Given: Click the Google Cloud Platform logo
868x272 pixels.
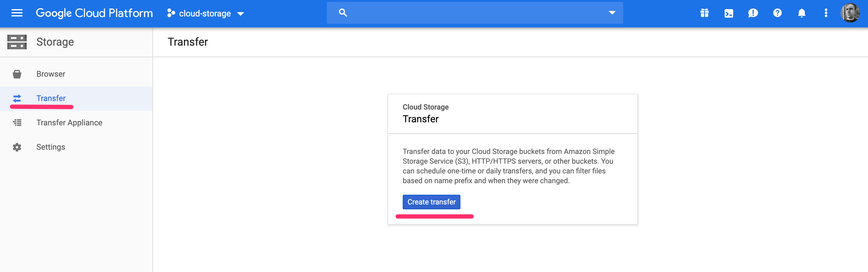Looking at the screenshot, I should point(94,13).
